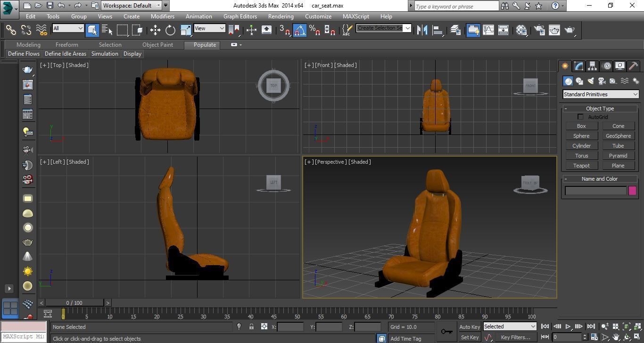Viewport: 644px width, 343px height.
Task: Toggle the Auto Key button
Action: coord(470,327)
